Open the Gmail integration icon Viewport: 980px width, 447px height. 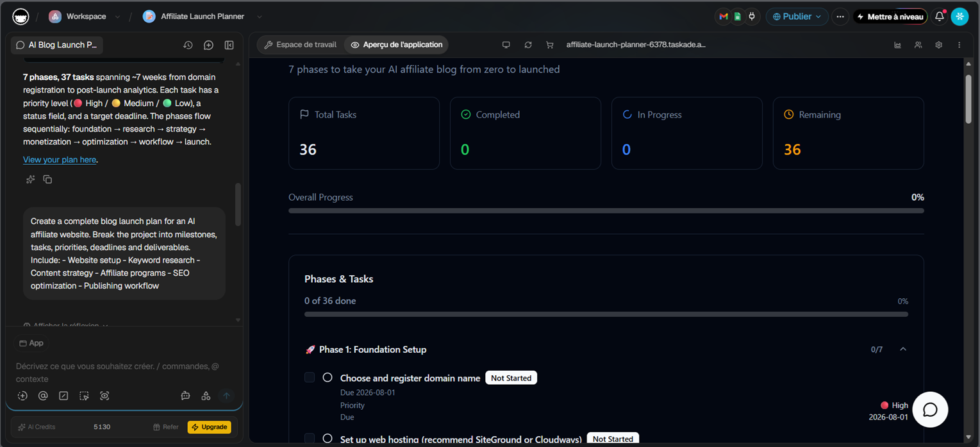724,17
